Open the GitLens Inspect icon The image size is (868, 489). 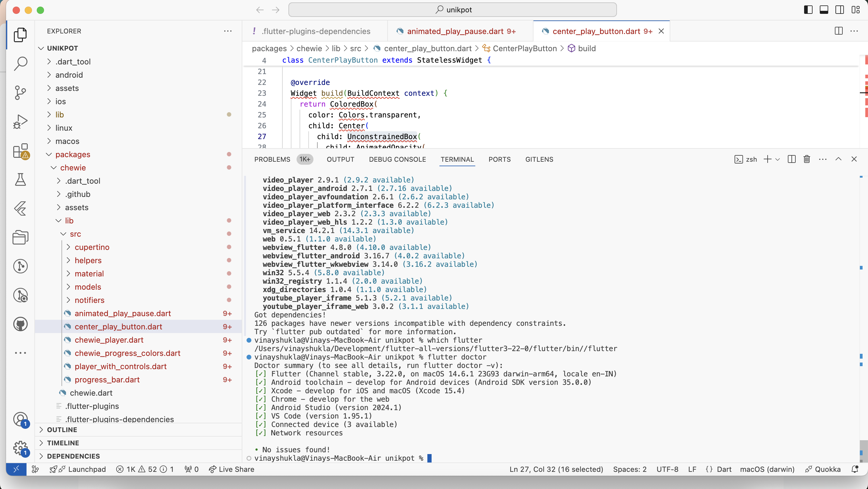[20, 295]
